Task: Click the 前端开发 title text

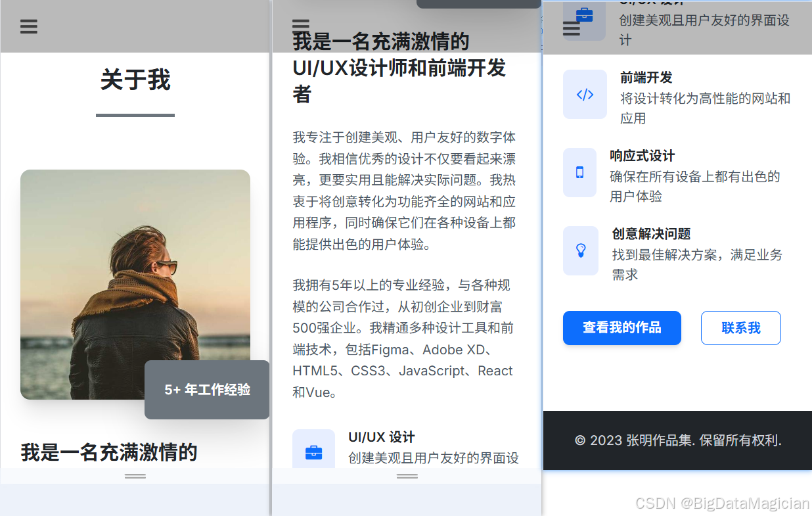Action: (x=646, y=78)
